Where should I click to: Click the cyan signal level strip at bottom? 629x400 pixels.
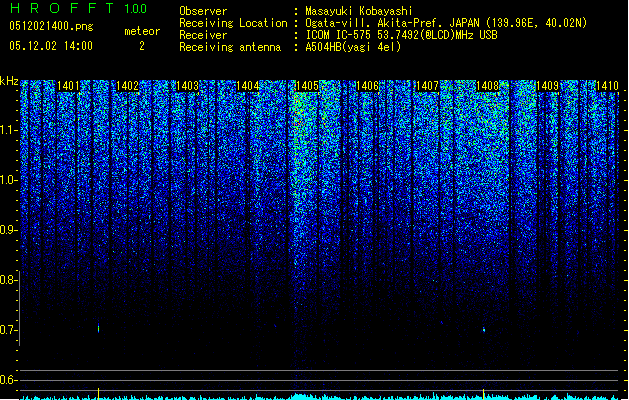coord(320,397)
